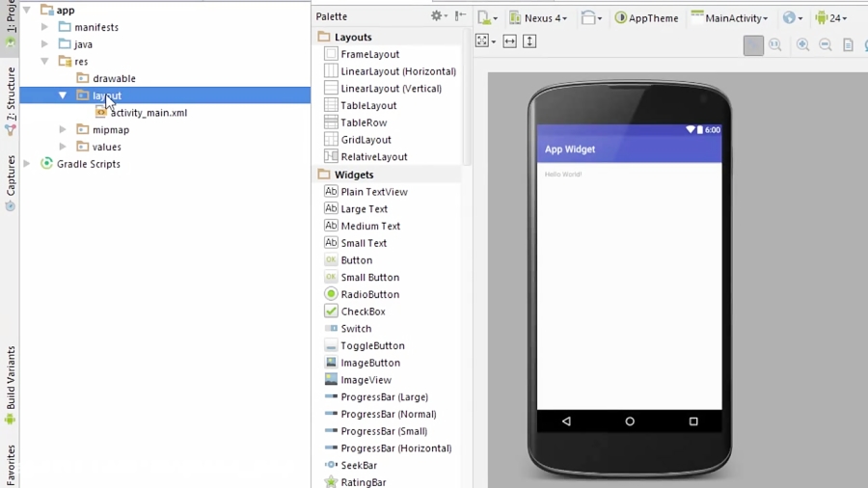
Task: Open the Favorites tool window tab
Action: coord(10,466)
